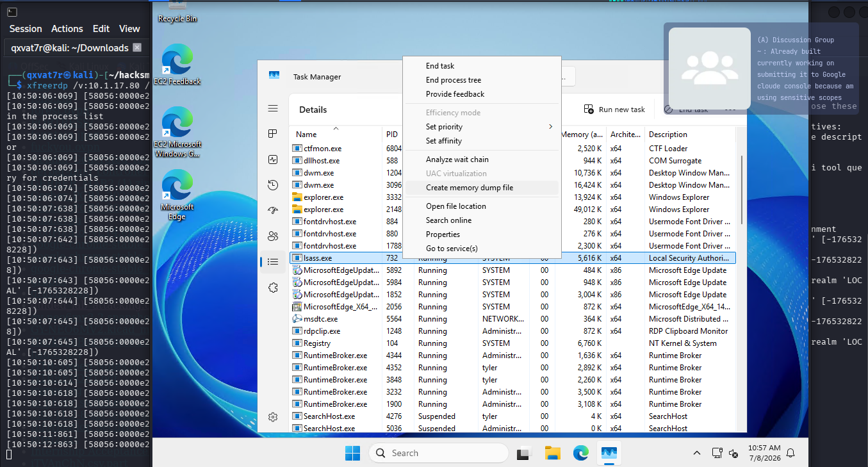Choose End process tree in the context menu
The image size is (868, 467).
[x=482, y=80]
